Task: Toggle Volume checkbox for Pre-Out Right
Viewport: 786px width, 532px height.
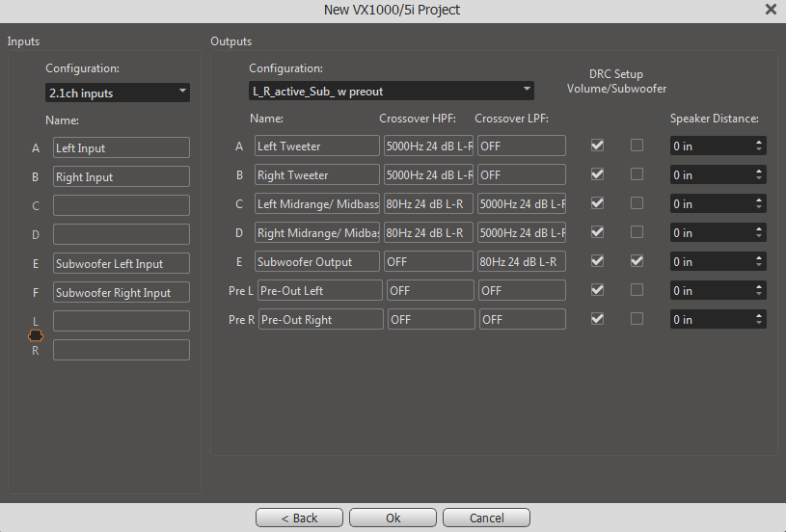Action: [597, 319]
